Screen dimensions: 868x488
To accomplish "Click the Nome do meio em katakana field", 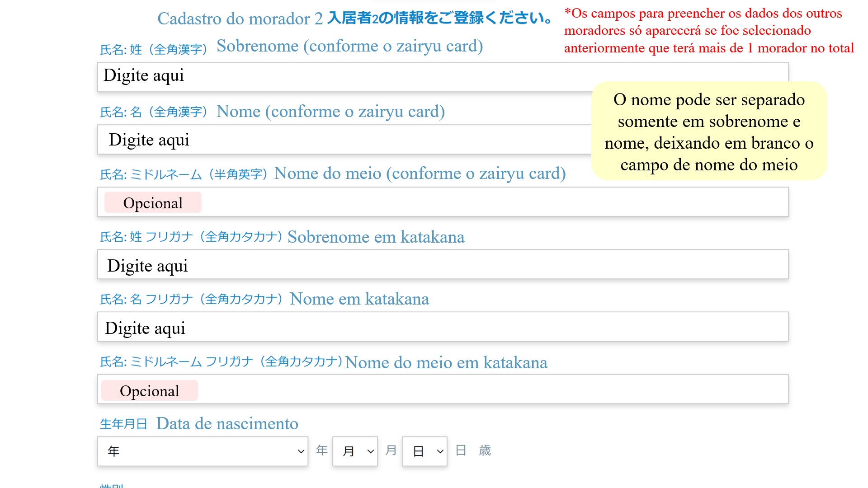I will point(452,389).
